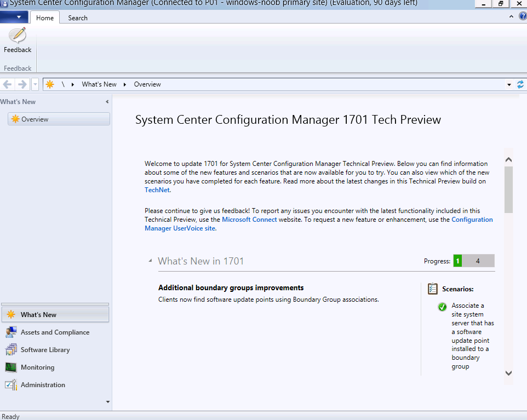Expand the What's New breadcrumb arrow
This screenshot has height=420, width=527.
click(x=125, y=84)
